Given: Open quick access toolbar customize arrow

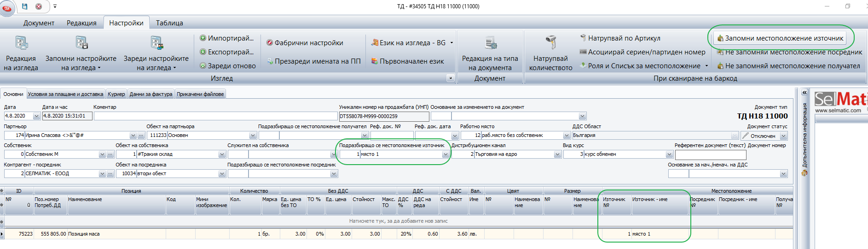Looking at the screenshot, I should point(55,6).
